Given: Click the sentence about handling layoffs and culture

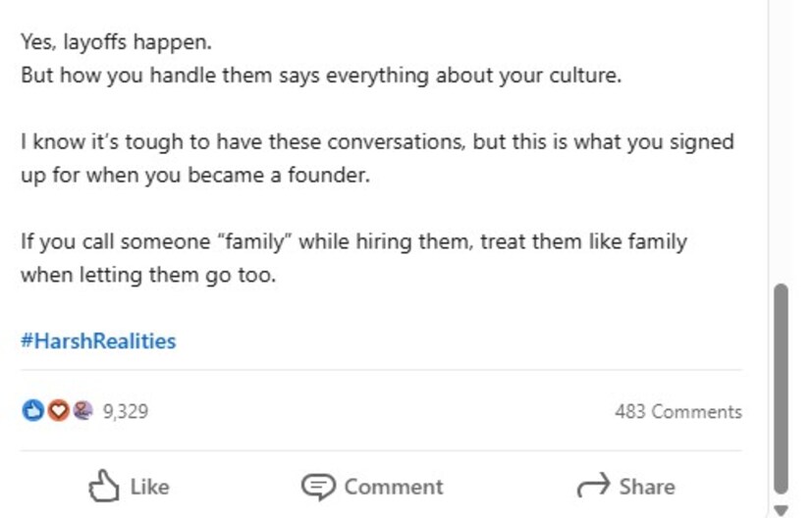Looking at the screenshot, I should coord(320,76).
